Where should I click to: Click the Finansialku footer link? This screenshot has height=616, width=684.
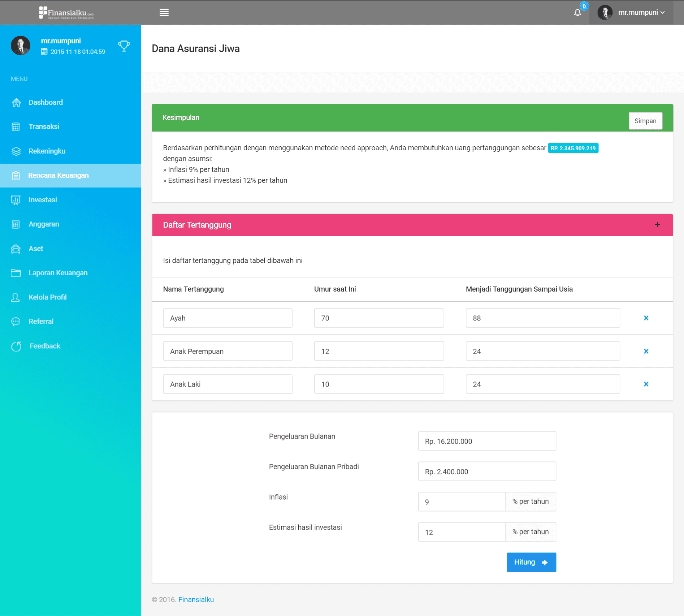(196, 599)
